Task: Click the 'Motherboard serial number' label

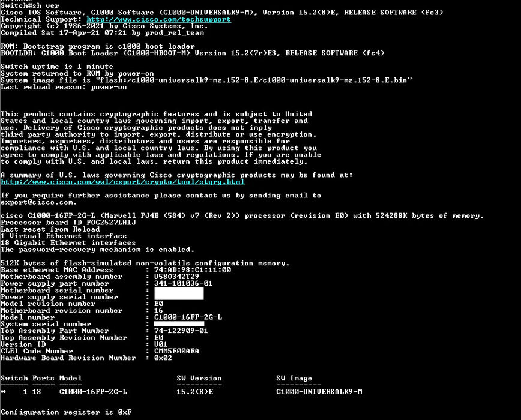Action: click(x=57, y=290)
